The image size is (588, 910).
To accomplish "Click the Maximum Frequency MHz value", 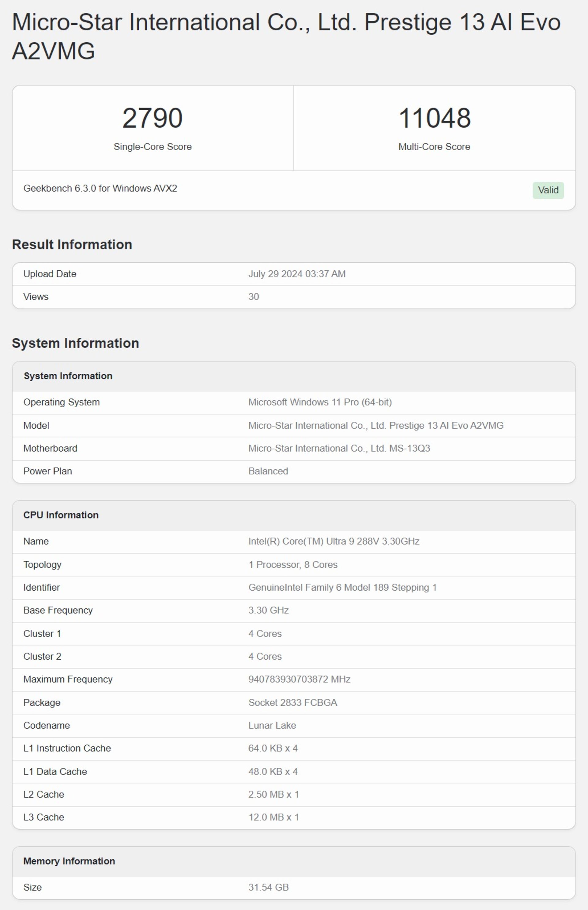I will click(299, 679).
